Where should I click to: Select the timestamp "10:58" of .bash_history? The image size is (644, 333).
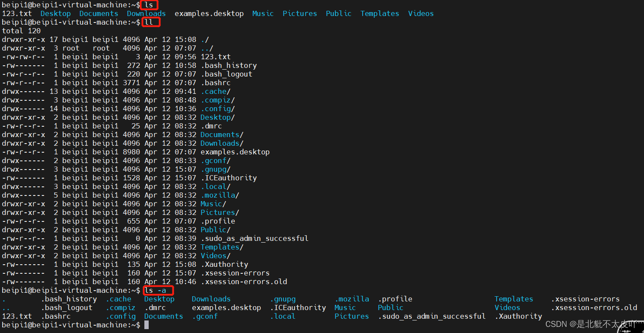(185, 65)
